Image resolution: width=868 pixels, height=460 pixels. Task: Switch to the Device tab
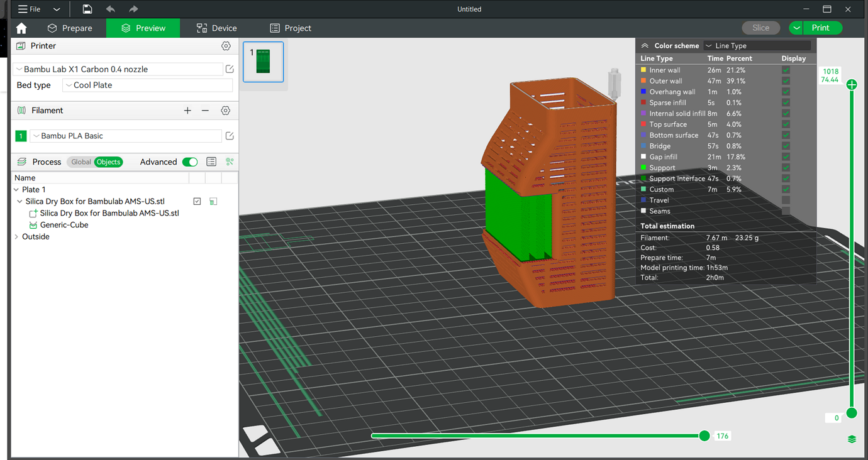click(x=216, y=28)
